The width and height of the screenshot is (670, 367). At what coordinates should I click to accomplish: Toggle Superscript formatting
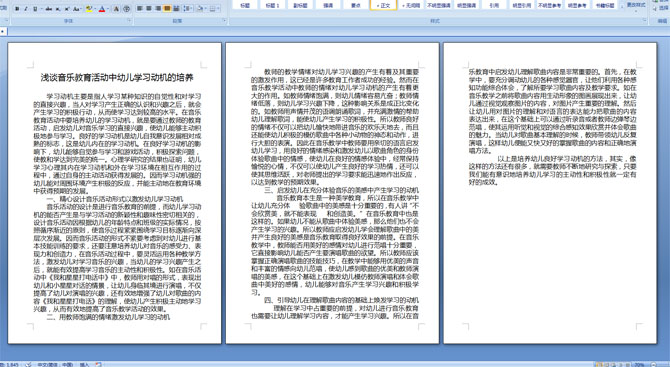pos(67,9)
